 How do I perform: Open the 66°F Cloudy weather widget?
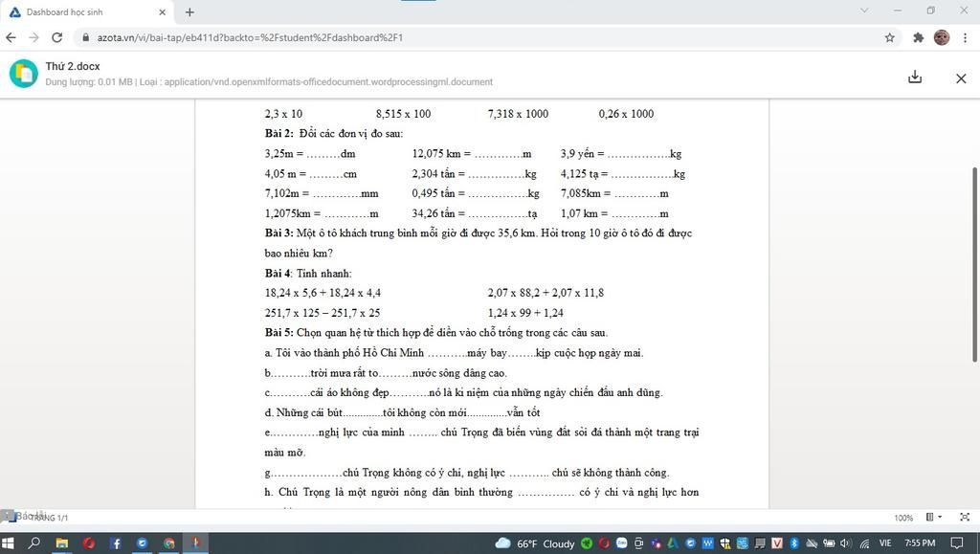pos(534,543)
